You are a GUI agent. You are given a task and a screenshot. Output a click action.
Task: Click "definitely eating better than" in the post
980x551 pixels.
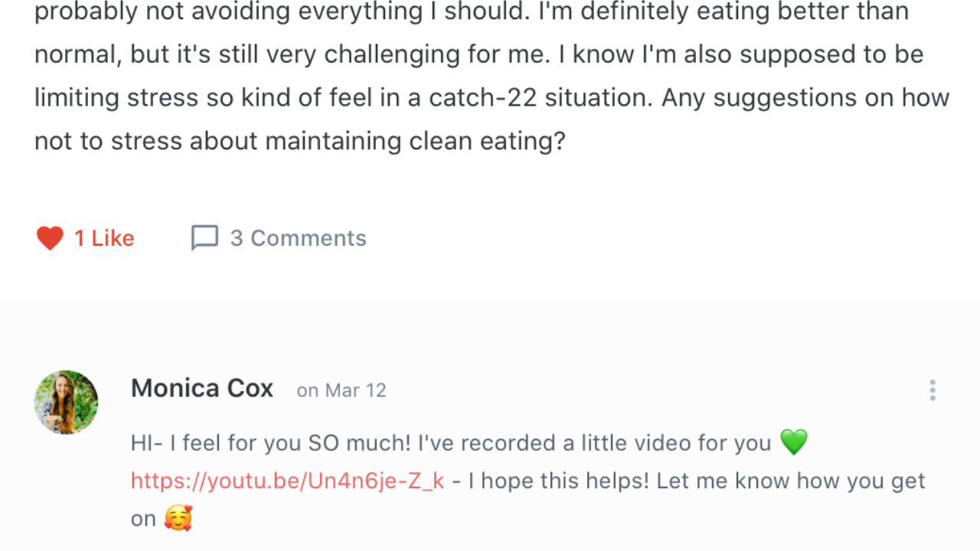pyautogui.click(x=744, y=11)
